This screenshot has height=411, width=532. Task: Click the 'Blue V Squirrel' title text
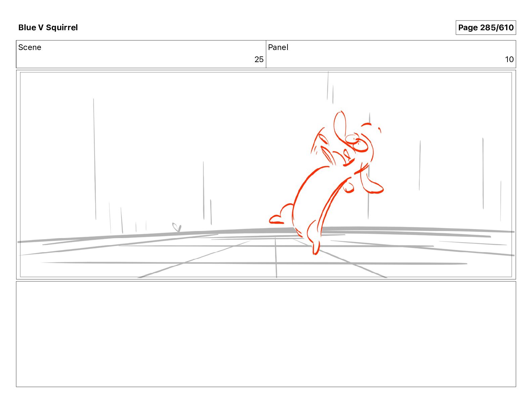click(x=48, y=28)
